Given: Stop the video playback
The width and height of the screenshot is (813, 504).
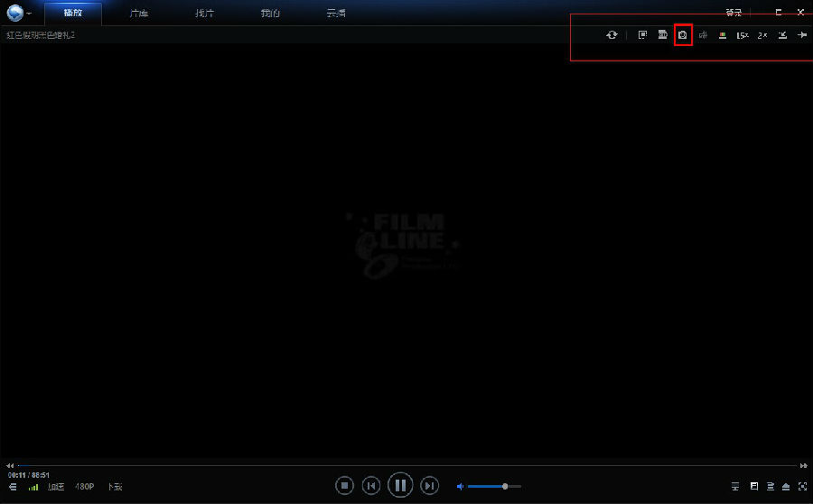Looking at the screenshot, I should click(344, 486).
